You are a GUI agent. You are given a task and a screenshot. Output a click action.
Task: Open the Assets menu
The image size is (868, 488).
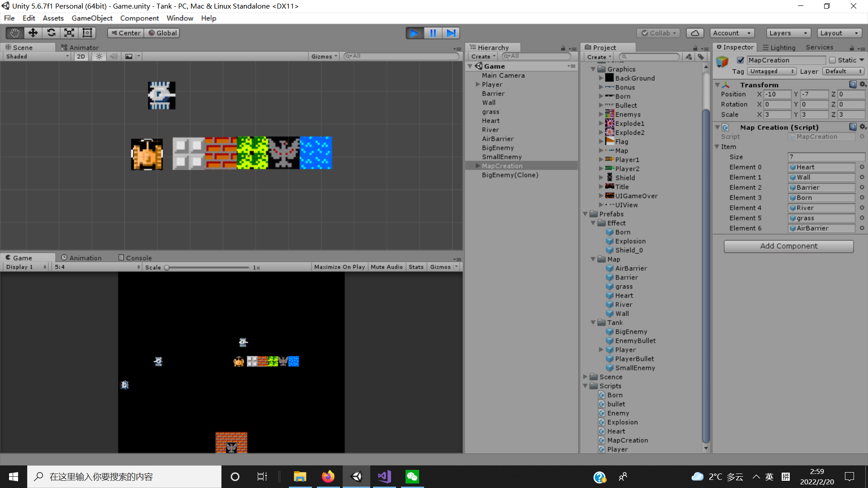[x=53, y=18]
